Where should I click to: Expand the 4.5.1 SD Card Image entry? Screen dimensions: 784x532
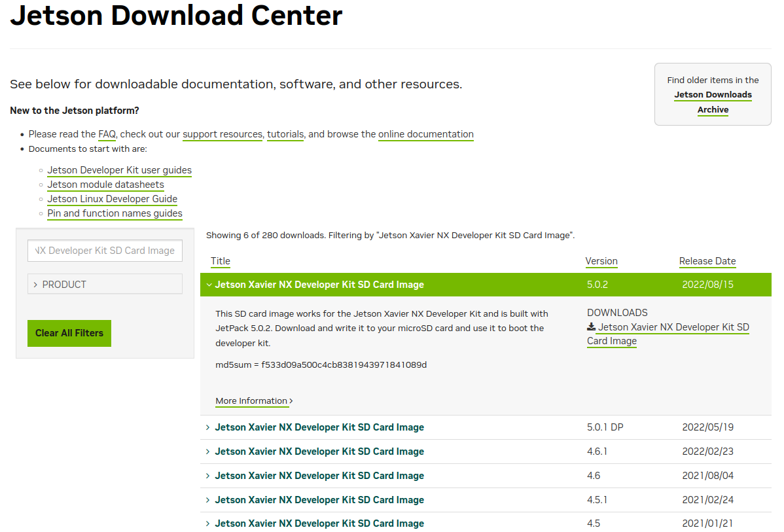[319, 500]
